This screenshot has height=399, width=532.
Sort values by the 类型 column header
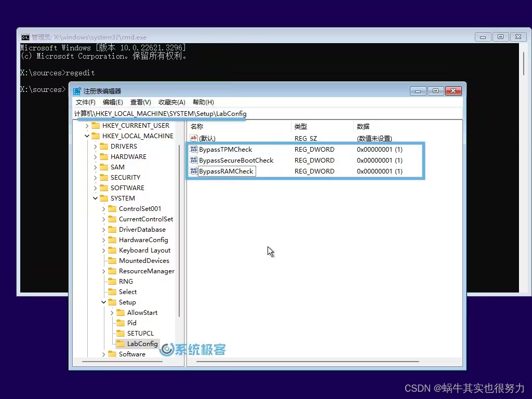click(322, 127)
